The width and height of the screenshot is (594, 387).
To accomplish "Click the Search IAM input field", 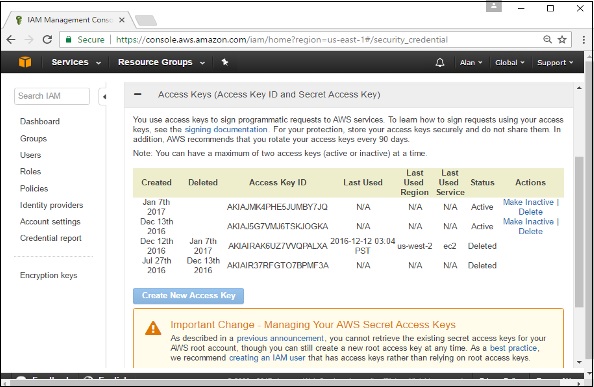I will [x=52, y=96].
